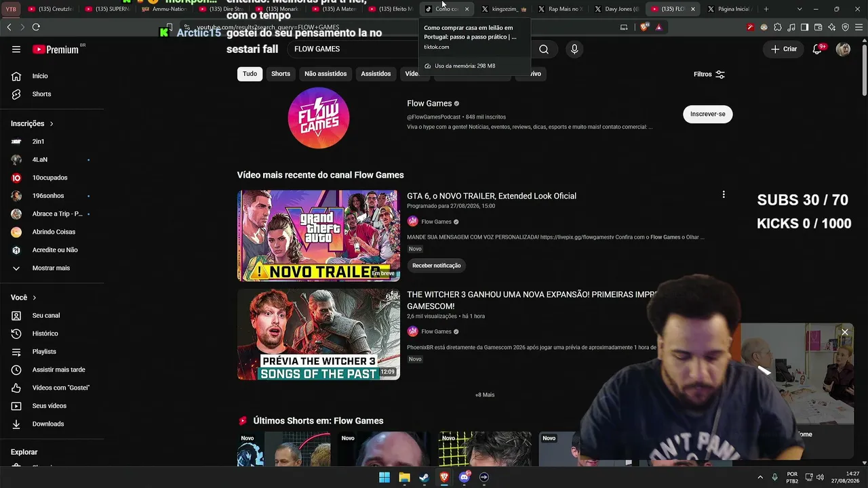Switch to the Davy Jones browser tab

616,9
